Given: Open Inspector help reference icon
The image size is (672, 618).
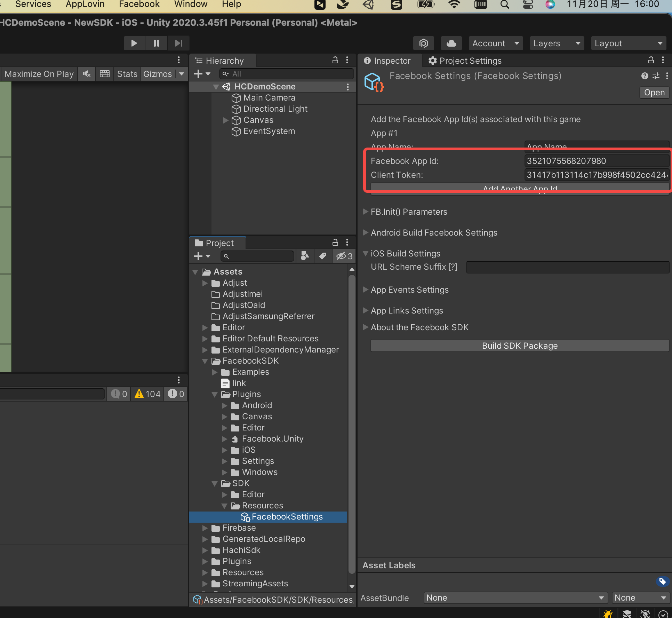Looking at the screenshot, I should tap(645, 76).
